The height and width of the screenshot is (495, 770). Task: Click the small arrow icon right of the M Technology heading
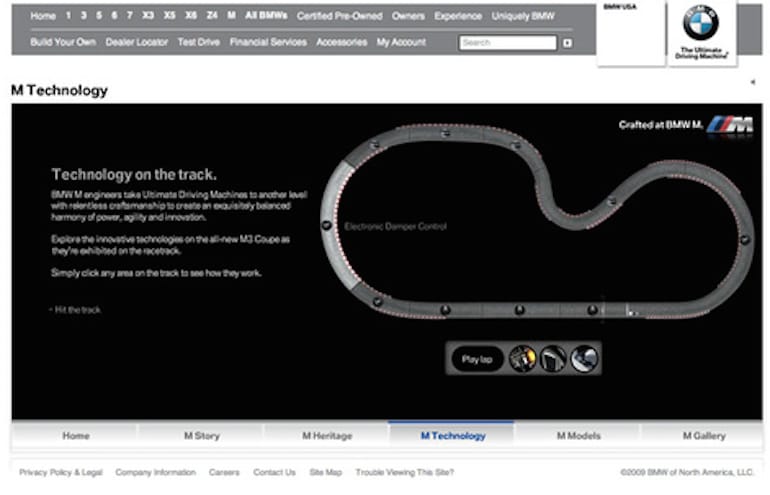pos(752,82)
